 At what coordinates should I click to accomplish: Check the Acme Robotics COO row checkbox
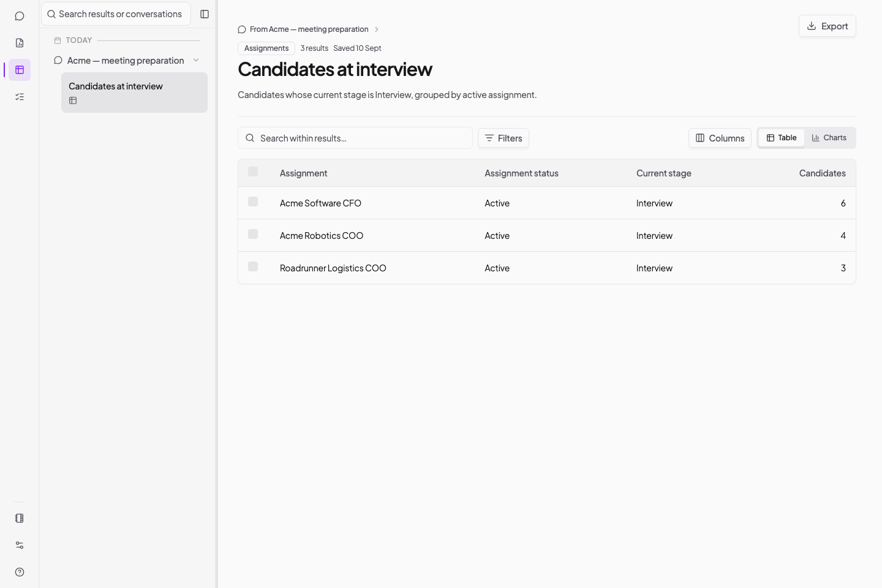[x=253, y=234]
